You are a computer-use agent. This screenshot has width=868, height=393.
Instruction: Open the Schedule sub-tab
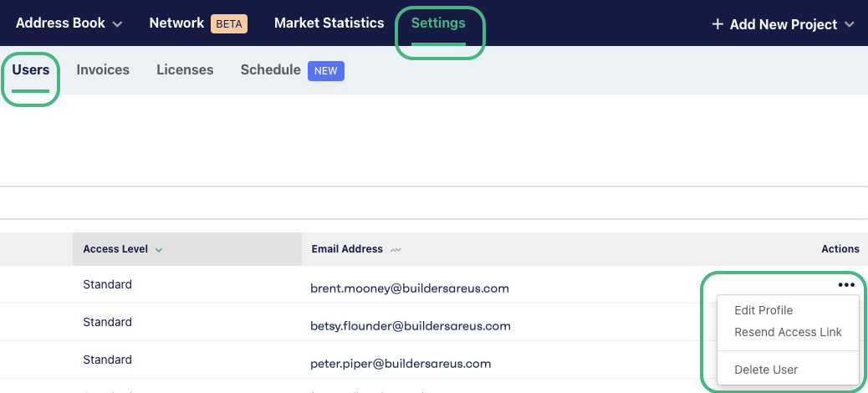(x=271, y=69)
